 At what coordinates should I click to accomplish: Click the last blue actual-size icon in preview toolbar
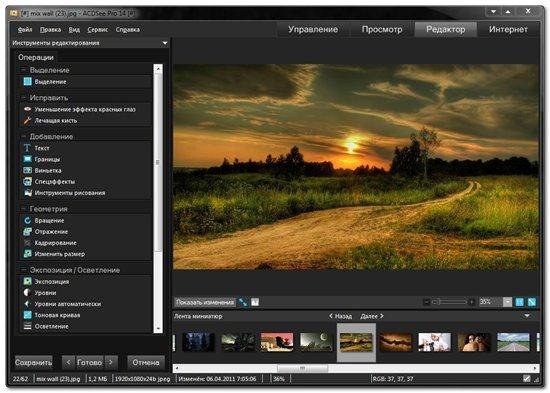click(532, 302)
